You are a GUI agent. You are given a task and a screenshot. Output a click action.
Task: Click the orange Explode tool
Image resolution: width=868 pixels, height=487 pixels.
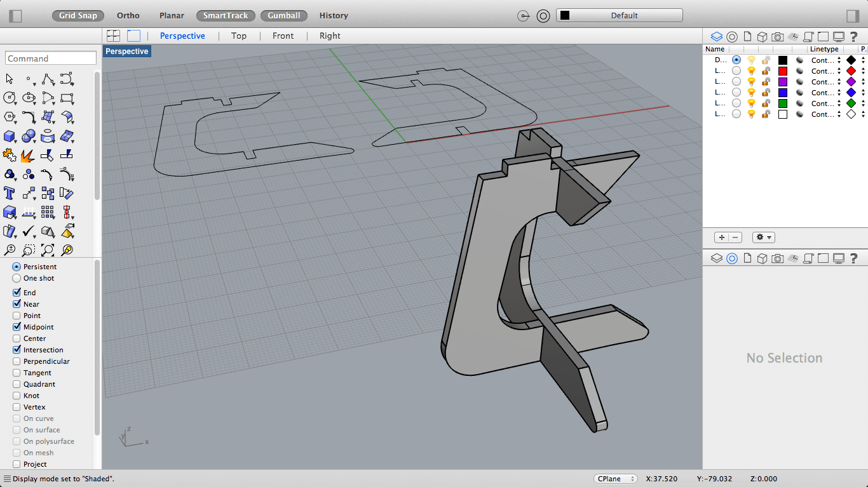click(x=29, y=156)
